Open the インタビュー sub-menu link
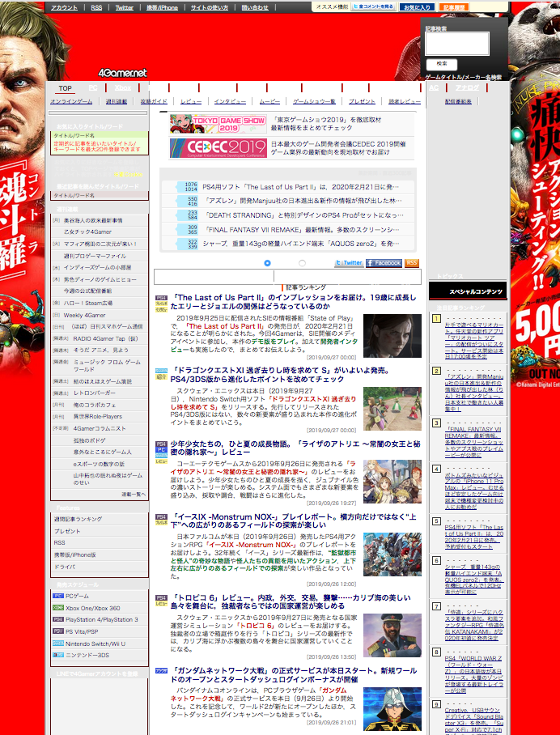Image resolution: width=560 pixels, height=735 pixels. [x=230, y=101]
